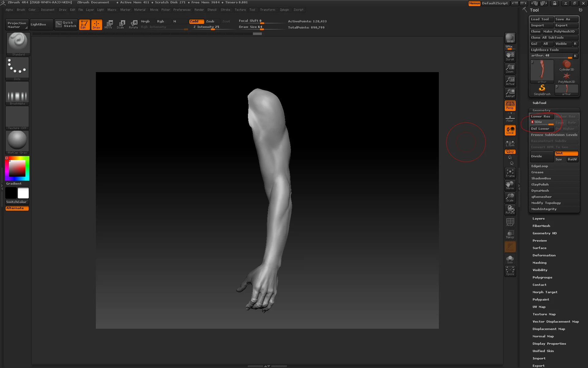
Task: Select the Scale tool in top shelf
Action: (x=121, y=25)
